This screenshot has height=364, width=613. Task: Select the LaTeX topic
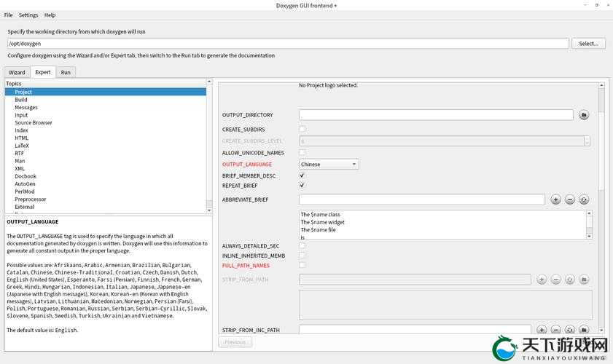(x=22, y=146)
